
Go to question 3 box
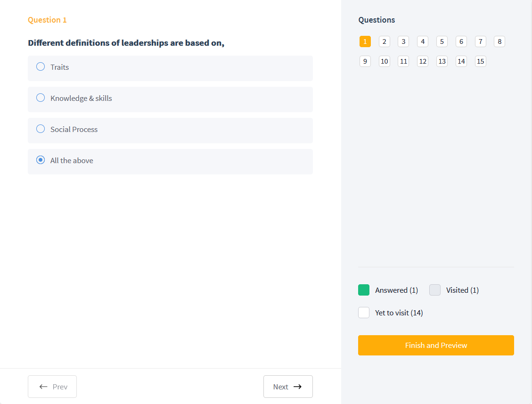403,41
